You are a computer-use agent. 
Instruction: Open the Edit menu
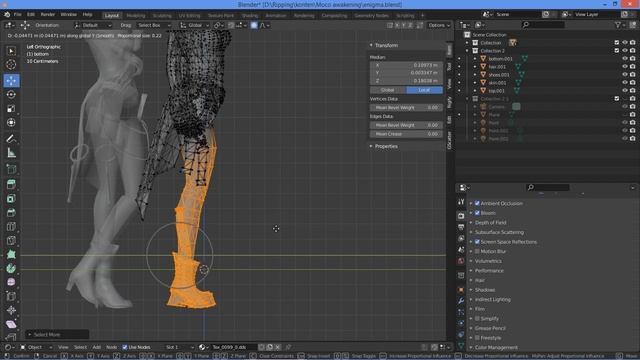(x=31, y=14)
